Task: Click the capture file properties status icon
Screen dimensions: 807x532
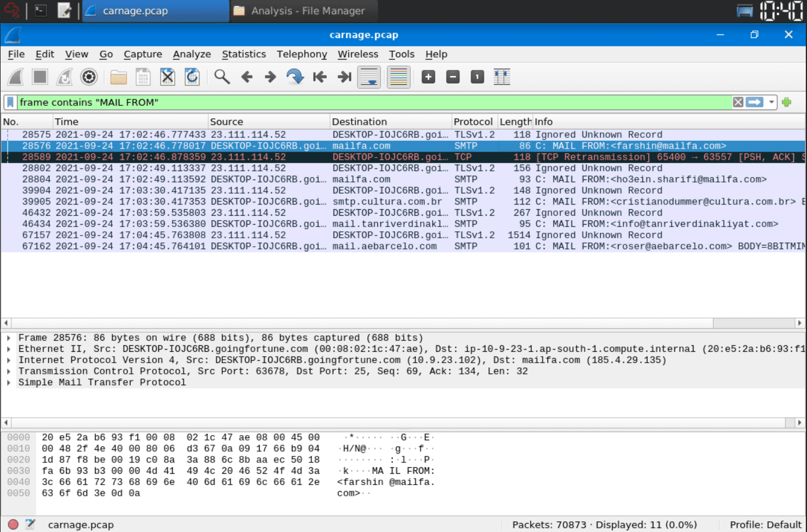Action: point(30,524)
